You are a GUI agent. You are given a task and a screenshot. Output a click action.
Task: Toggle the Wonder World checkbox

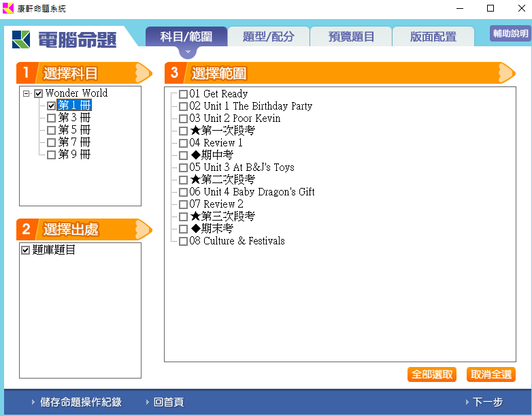pyautogui.click(x=39, y=93)
